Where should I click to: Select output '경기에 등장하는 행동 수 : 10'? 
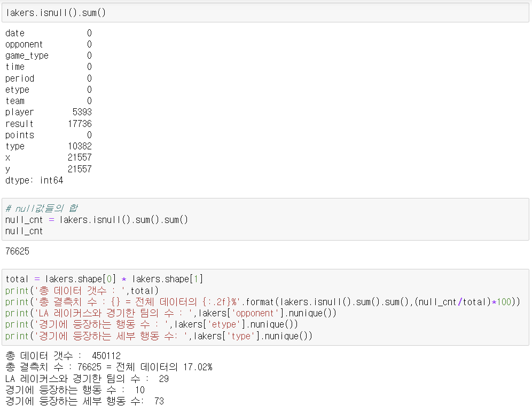coord(75,390)
